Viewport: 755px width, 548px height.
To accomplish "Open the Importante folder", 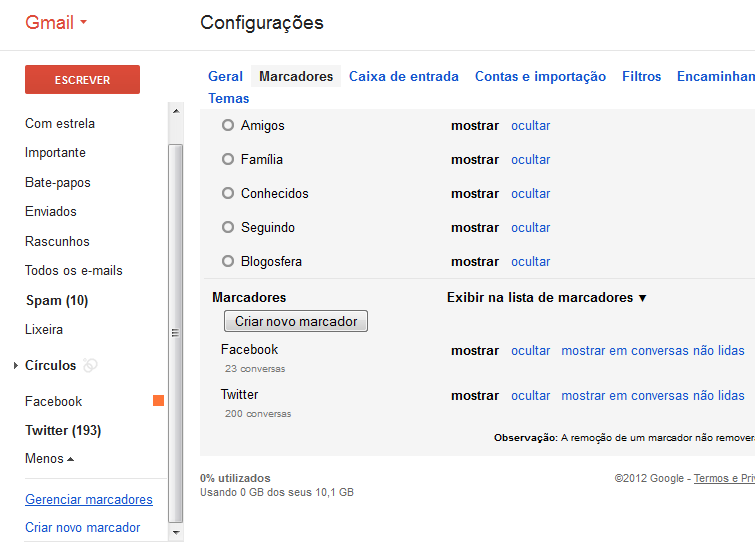I will coord(55,153).
